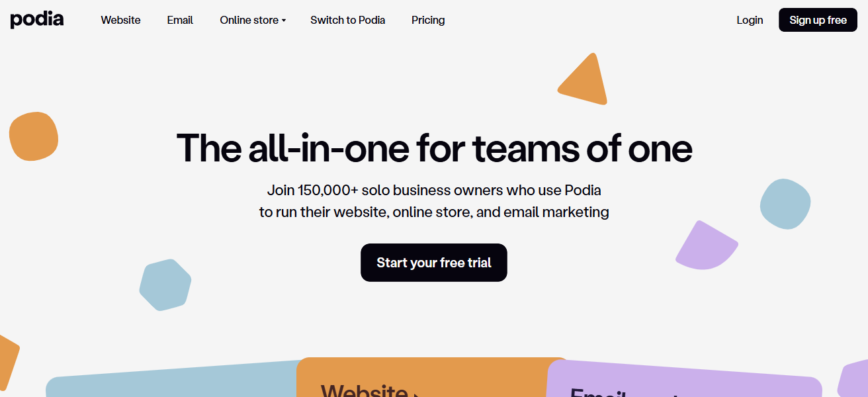Click the Sign up free button

818,20
